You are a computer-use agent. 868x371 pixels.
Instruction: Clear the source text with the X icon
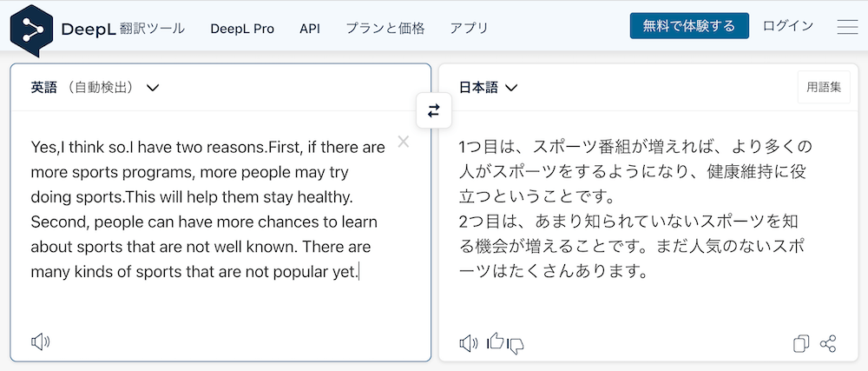(x=403, y=142)
